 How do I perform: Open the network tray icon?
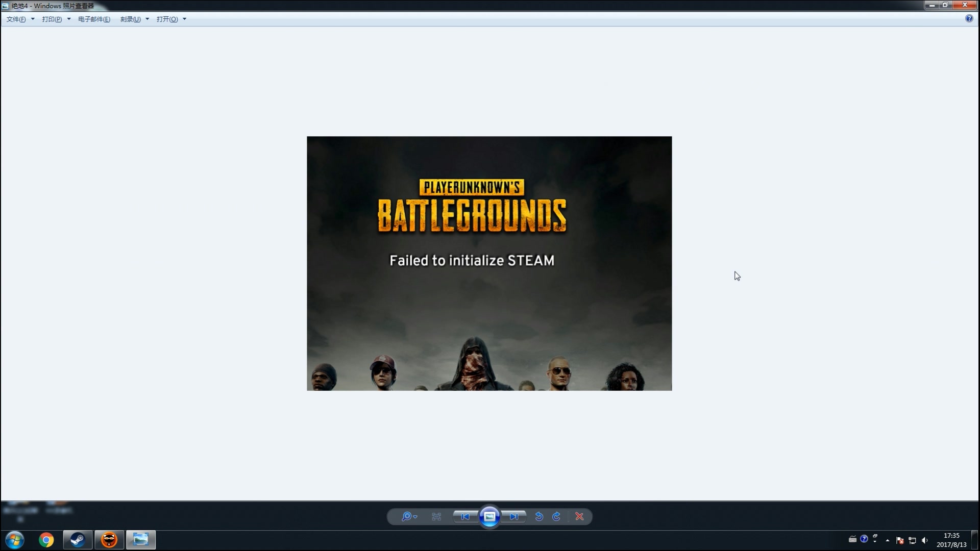coord(912,540)
